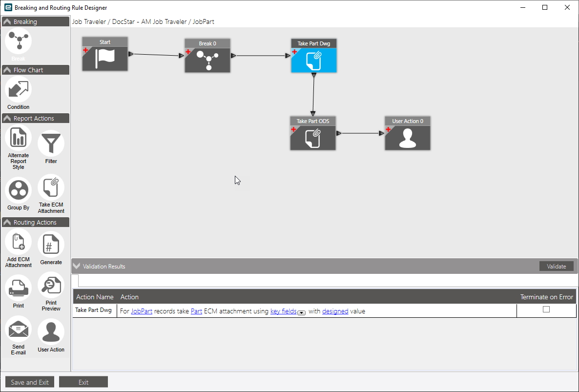Image resolution: width=579 pixels, height=392 pixels.
Task: Select Add ECM Attachment routing action
Action: 19,242
